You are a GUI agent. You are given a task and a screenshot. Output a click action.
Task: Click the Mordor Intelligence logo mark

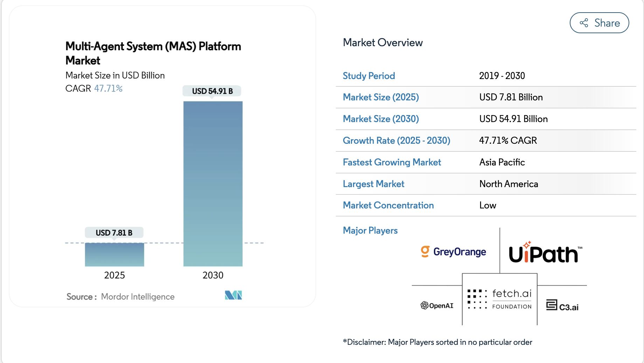pos(233,296)
